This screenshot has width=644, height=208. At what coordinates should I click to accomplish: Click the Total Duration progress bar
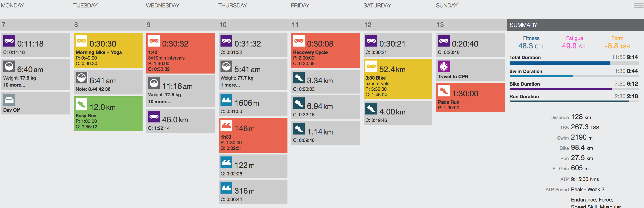(574, 63)
